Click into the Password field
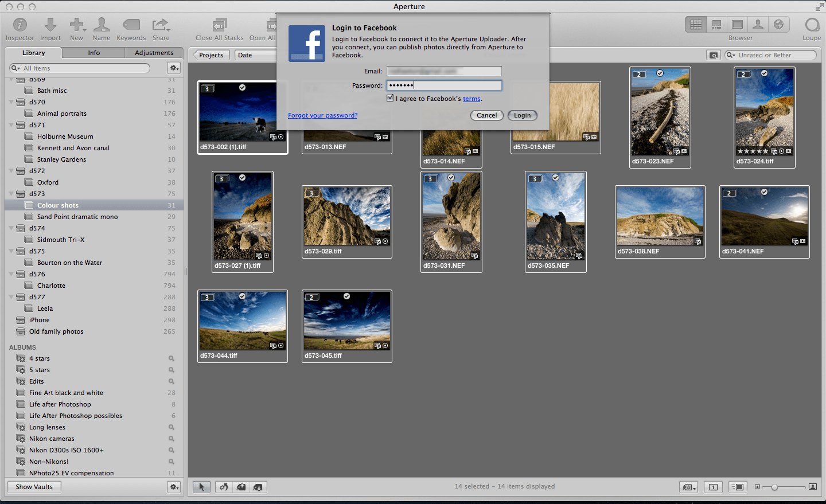The width and height of the screenshot is (826, 504). coord(444,85)
